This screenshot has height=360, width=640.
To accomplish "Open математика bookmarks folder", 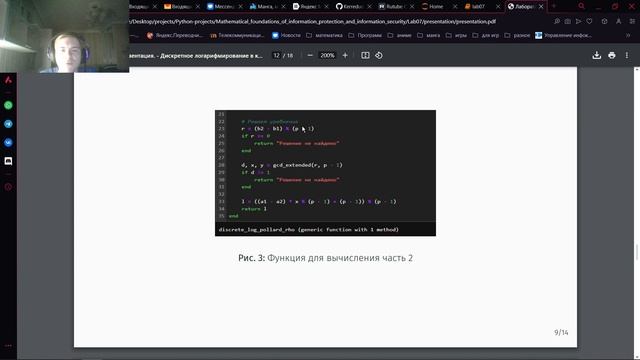I will click(324, 36).
